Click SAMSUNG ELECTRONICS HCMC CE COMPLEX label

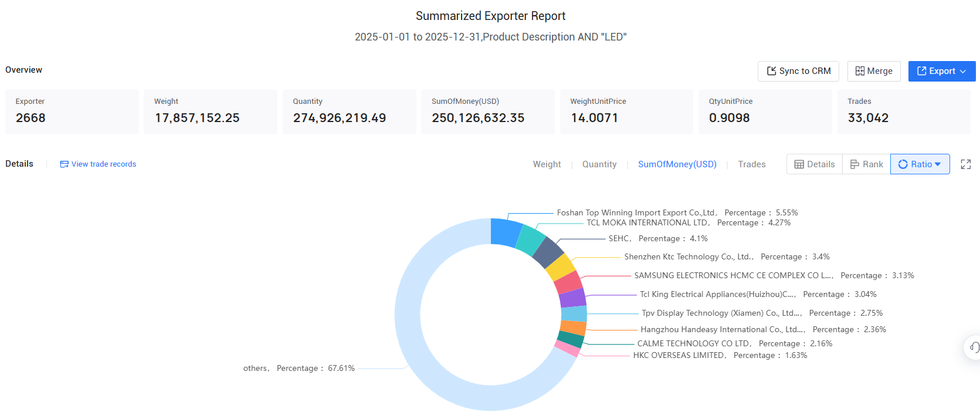point(774,275)
